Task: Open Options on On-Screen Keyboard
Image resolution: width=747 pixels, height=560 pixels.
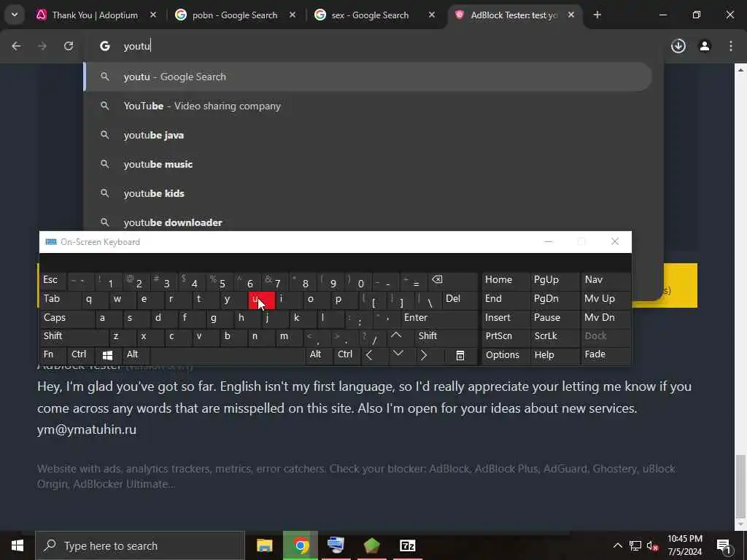Action: [506, 356]
